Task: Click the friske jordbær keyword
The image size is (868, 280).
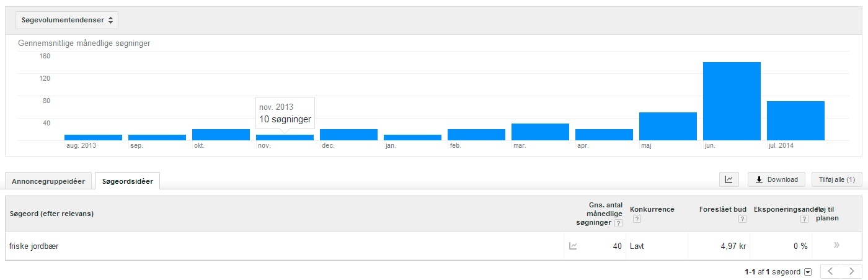Action: coord(34,246)
